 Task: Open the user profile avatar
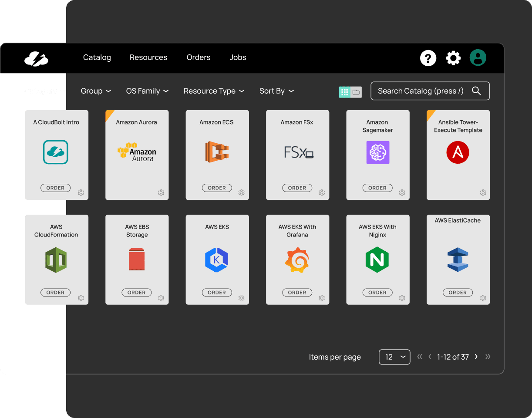[x=478, y=57]
